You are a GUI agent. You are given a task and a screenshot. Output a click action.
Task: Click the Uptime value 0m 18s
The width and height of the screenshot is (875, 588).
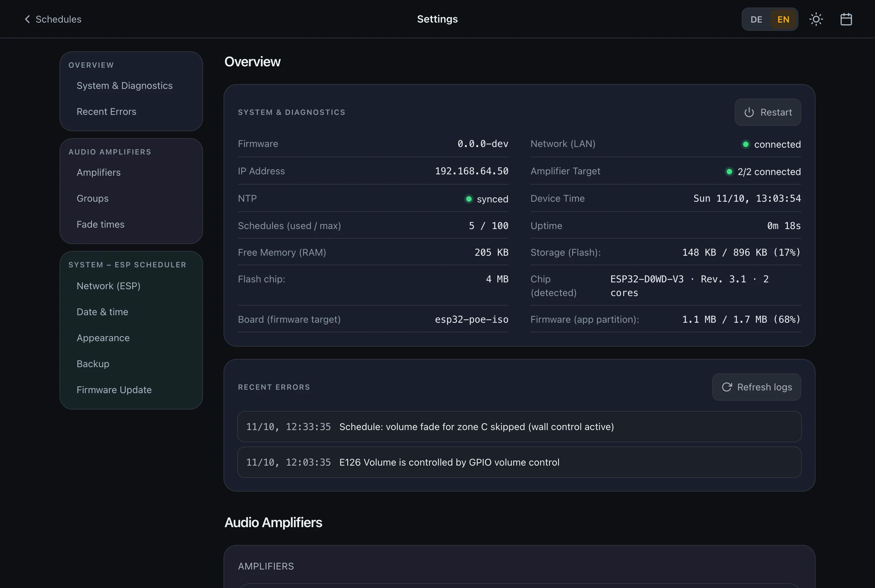click(x=784, y=226)
